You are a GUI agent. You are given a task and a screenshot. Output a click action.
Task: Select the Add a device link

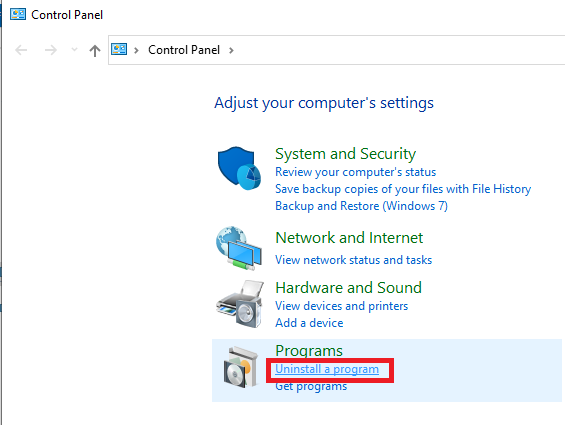coord(309,323)
